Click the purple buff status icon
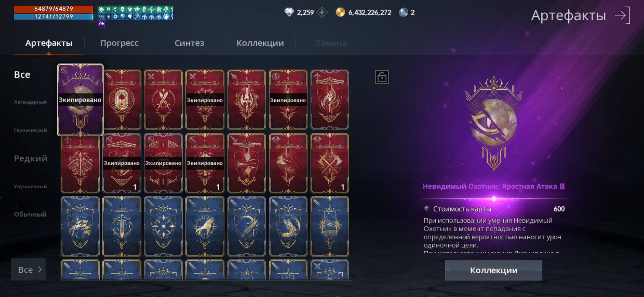The image size is (644, 297). (x=101, y=24)
